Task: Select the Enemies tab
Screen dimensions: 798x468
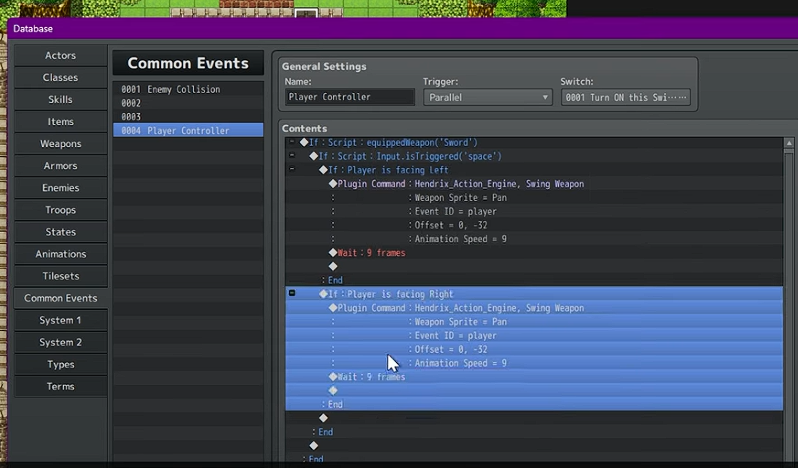Action: tap(60, 187)
